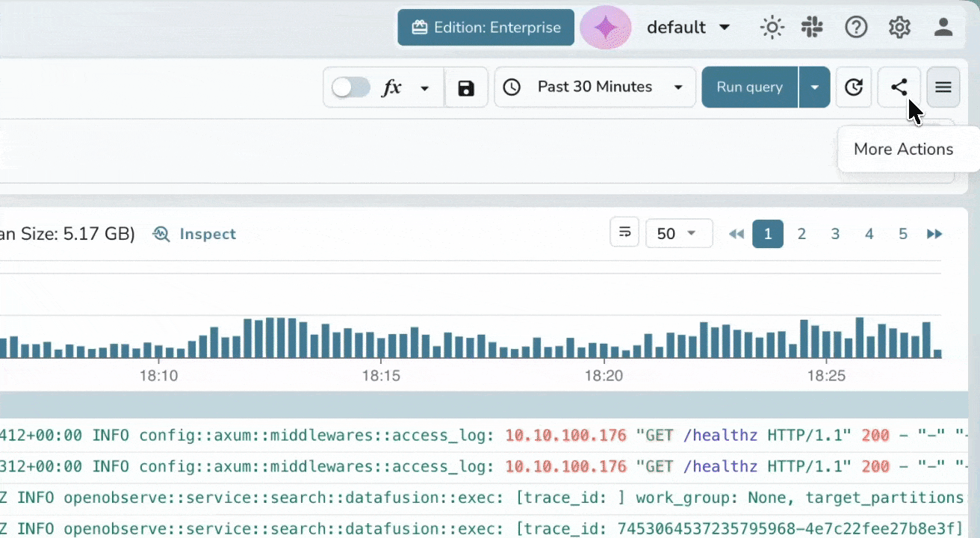Open the AI assistant sparkle icon

point(606,28)
